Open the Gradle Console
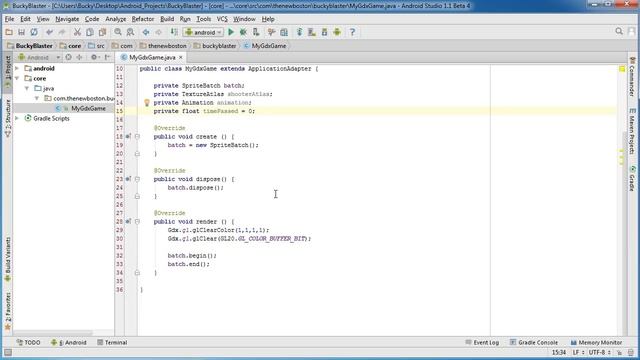The image size is (640, 360). point(534,342)
